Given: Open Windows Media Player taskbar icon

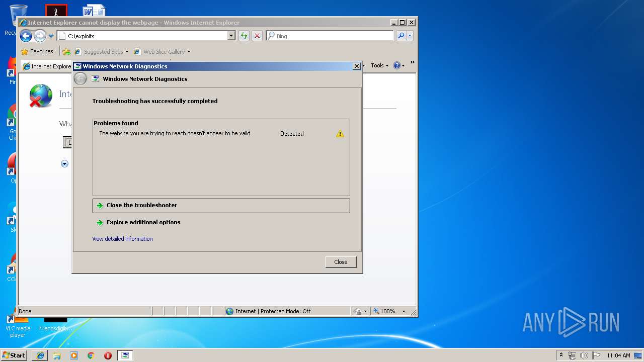Looking at the screenshot, I should tap(74, 355).
